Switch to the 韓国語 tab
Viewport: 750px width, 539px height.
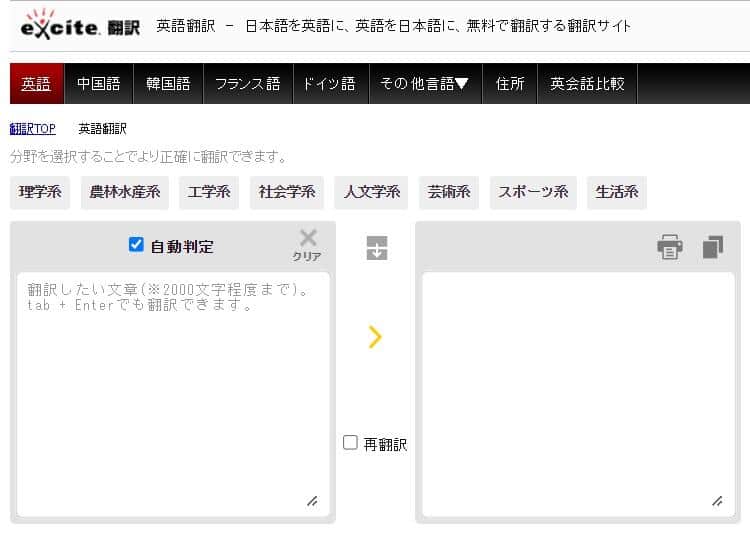point(167,84)
